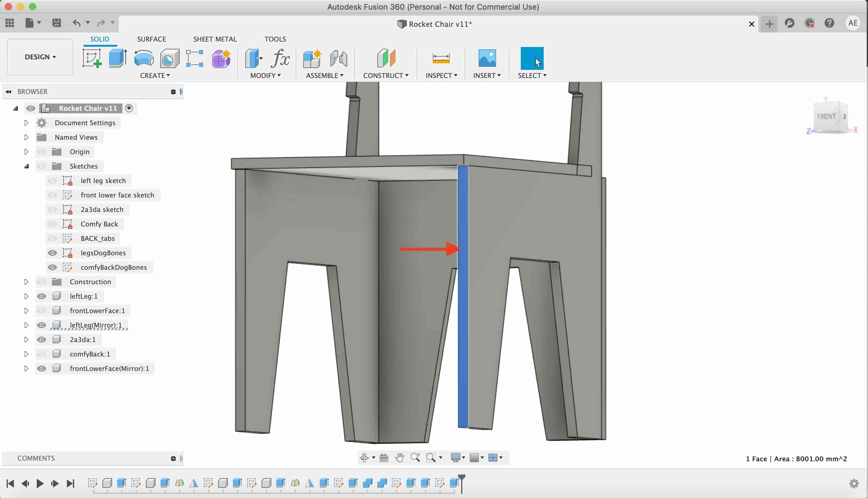
Task: Expand the Construction folder
Action: (x=26, y=282)
